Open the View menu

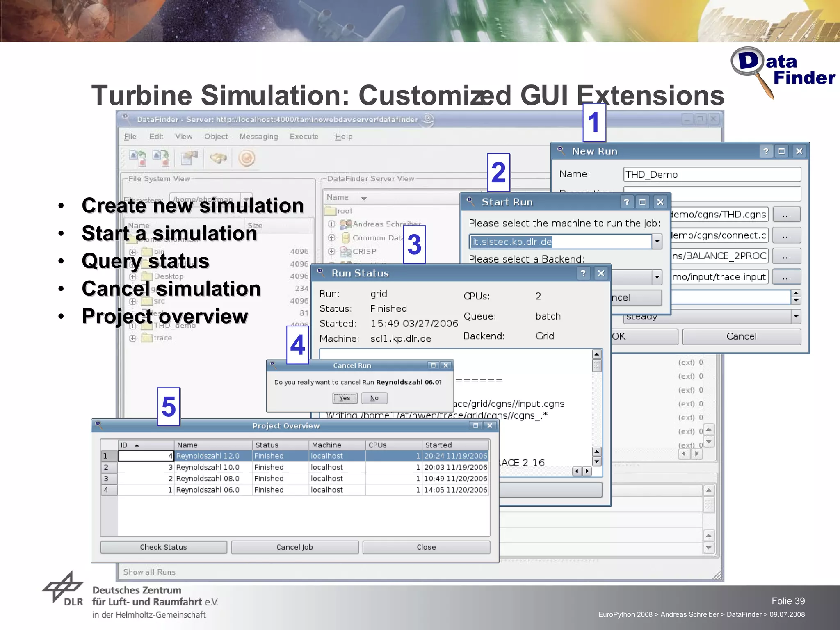tap(184, 137)
